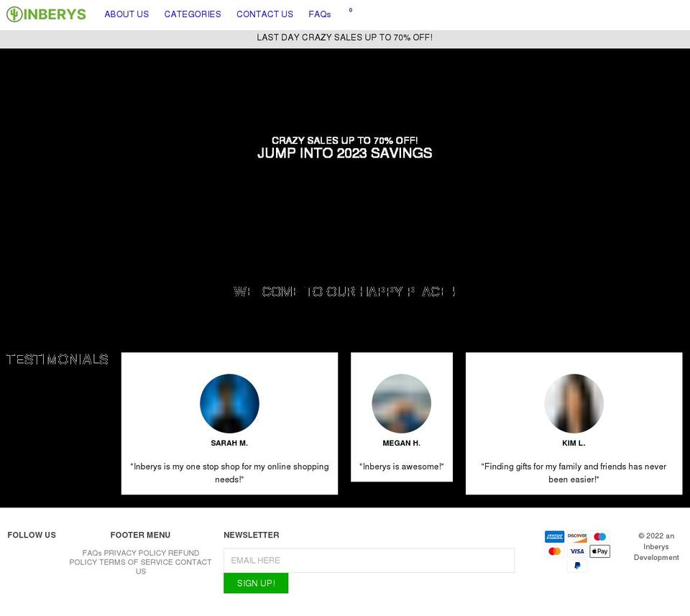This screenshot has height=616, width=690.
Task: Click the Maestro payment icon
Action: (599, 536)
